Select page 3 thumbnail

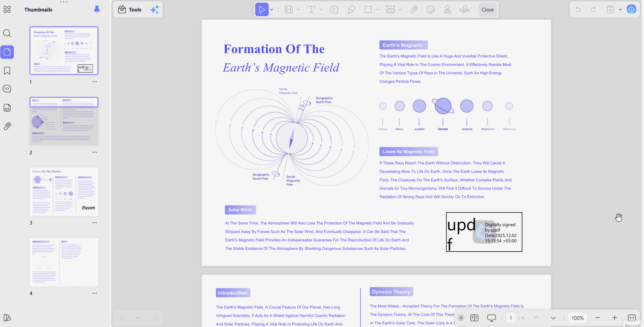click(x=64, y=192)
